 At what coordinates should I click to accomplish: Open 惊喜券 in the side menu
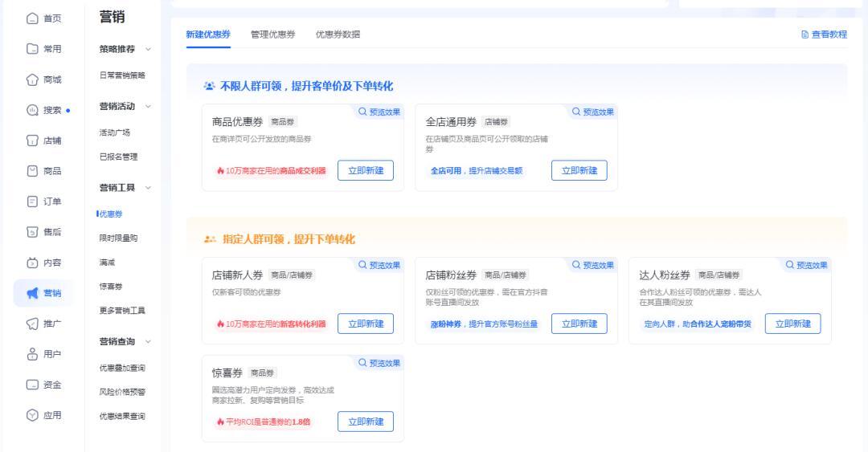click(111, 287)
